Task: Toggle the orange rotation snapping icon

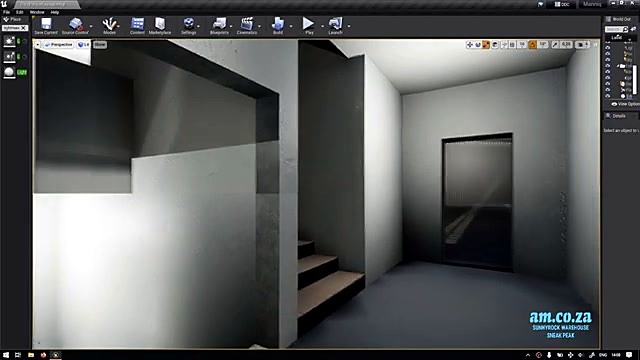Action: pyautogui.click(x=533, y=44)
